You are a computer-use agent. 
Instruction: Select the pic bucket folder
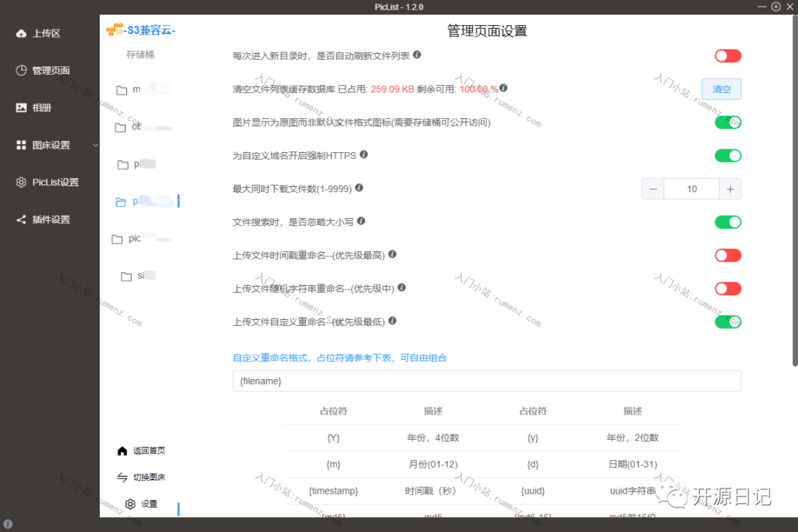[141, 238]
